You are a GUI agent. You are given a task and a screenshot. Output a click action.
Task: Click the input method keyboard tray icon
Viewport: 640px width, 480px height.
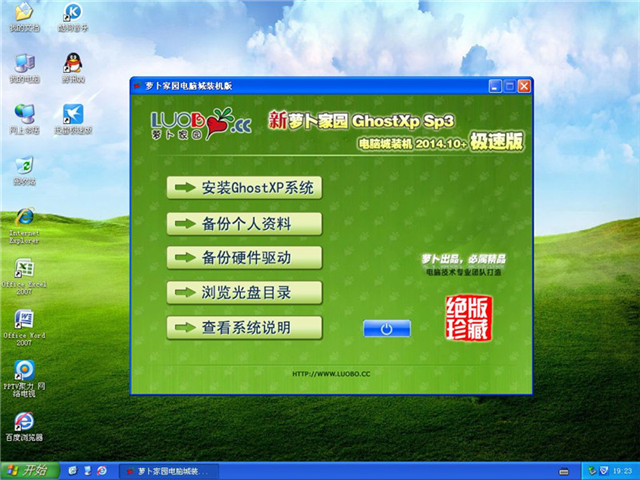[x=564, y=471]
